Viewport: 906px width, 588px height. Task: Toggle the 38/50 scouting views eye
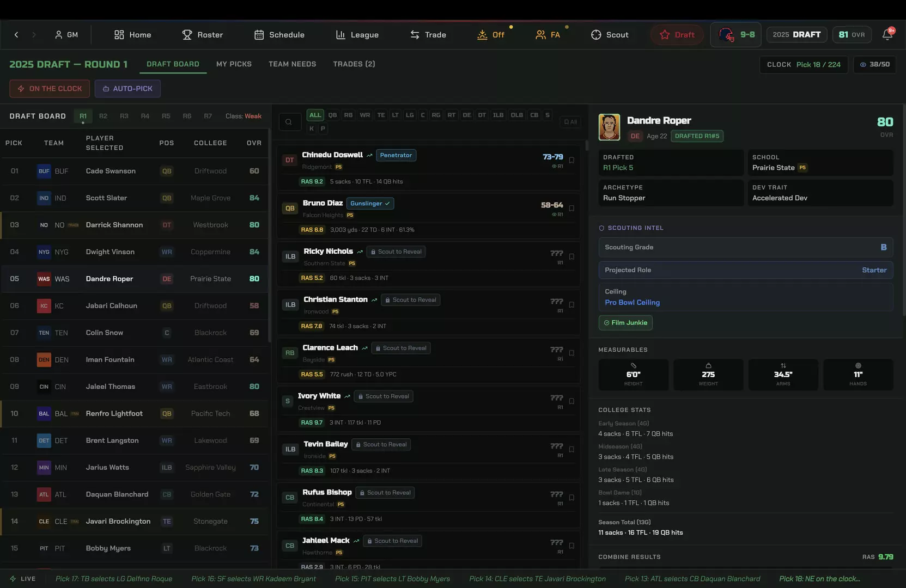pyautogui.click(x=874, y=64)
